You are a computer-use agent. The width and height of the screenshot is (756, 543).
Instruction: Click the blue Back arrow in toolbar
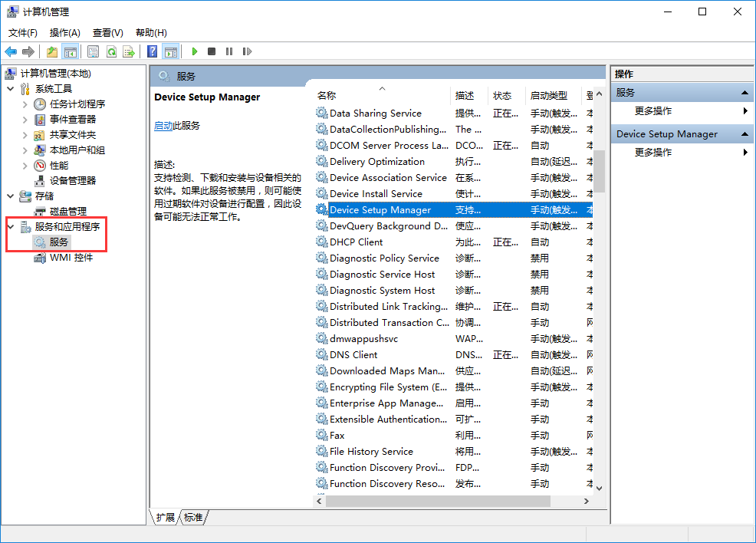pos(11,51)
